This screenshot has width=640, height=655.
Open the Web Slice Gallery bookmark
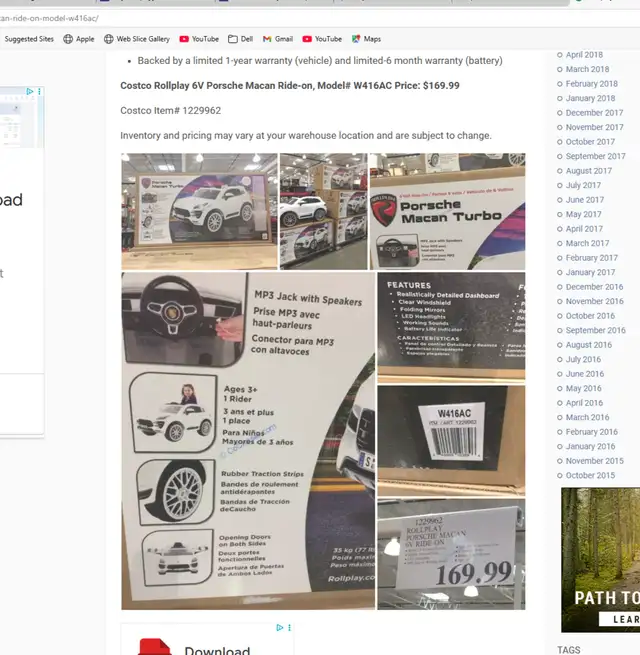(x=137, y=39)
